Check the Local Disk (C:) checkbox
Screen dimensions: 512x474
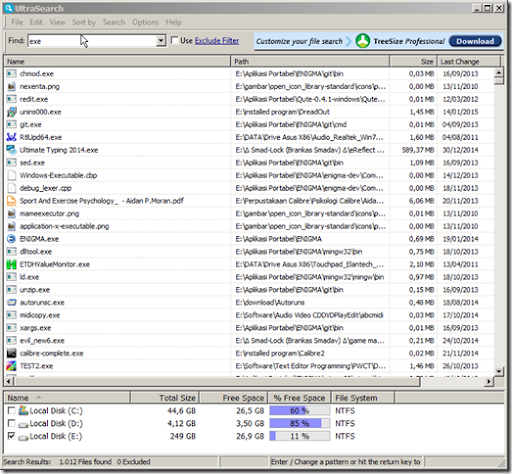click(11, 410)
